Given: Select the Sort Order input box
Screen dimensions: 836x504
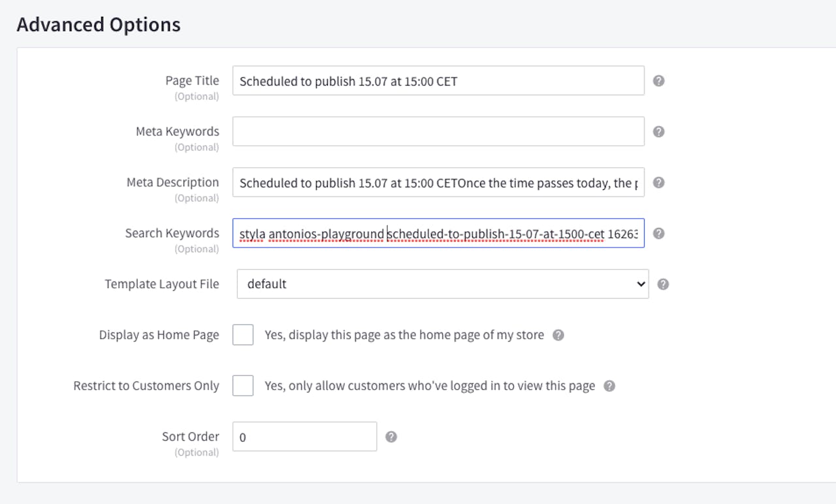Looking at the screenshot, I should pyautogui.click(x=304, y=437).
